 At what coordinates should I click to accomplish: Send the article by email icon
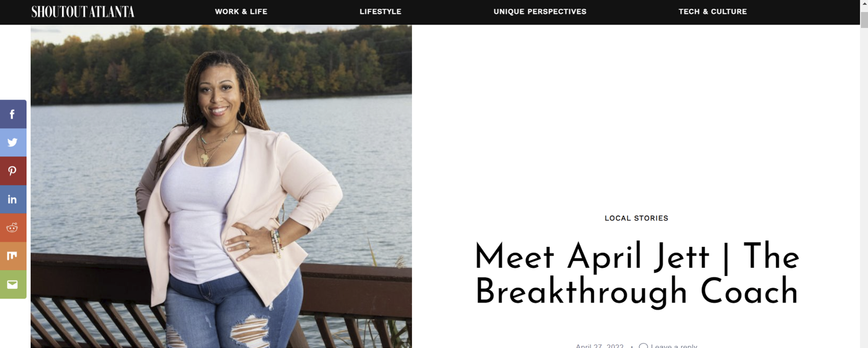pyautogui.click(x=13, y=284)
